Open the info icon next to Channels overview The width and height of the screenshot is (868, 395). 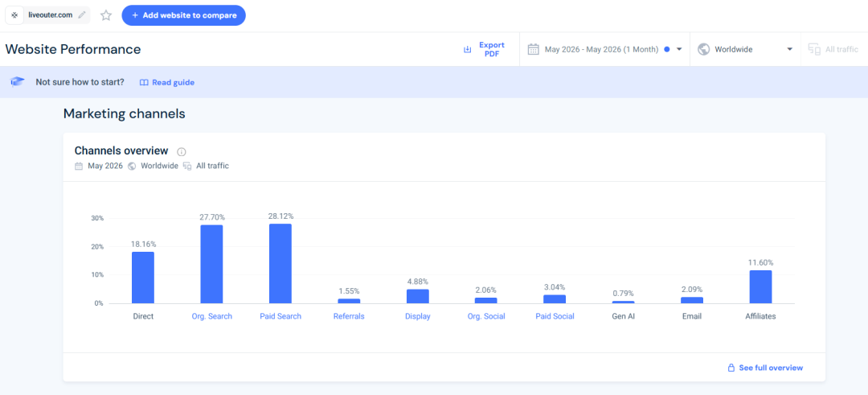pyautogui.click(x=182, y=151)
